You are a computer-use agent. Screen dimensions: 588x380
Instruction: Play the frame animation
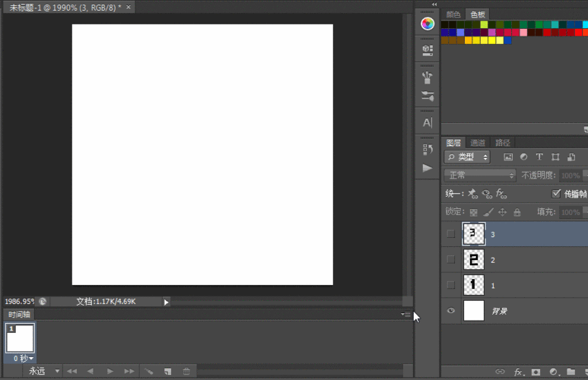pyautogui.click(x=110, y=372)
